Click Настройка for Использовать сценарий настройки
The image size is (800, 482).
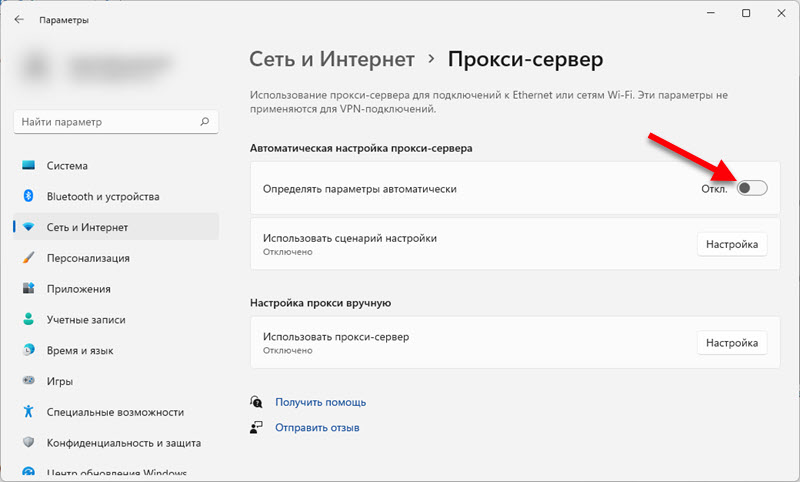click(x=731, y=244)
